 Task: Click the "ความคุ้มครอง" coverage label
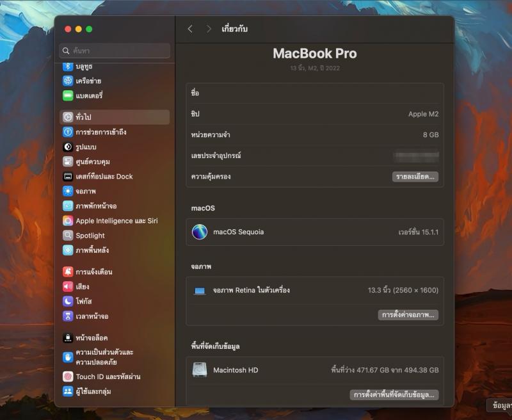211,176
